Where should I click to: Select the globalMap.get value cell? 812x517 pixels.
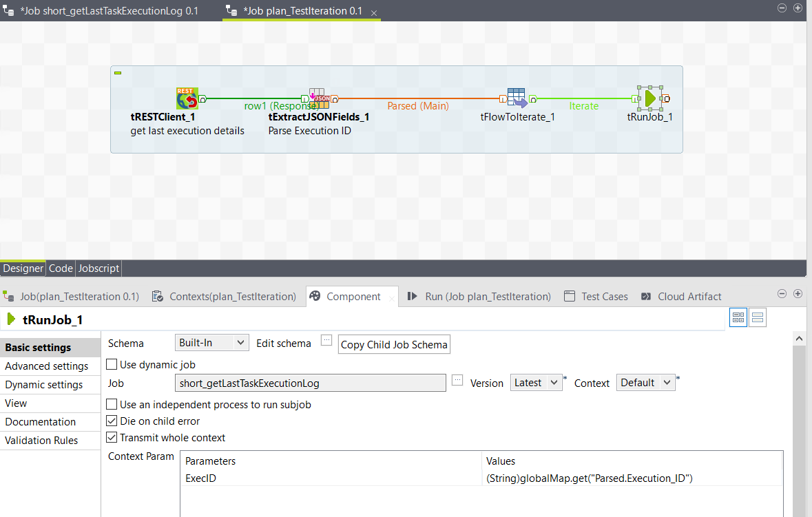point(632,478)
